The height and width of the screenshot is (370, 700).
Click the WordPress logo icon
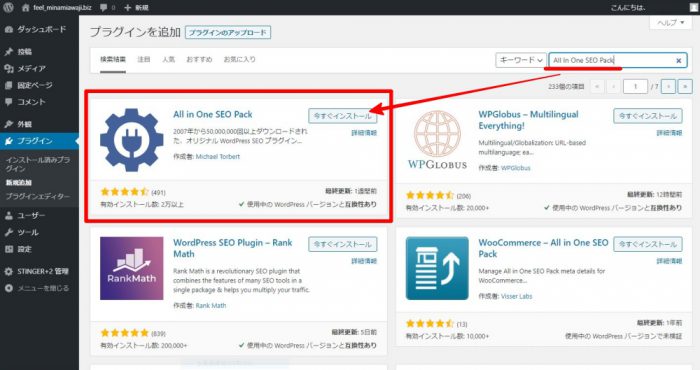tap(8, 7)
